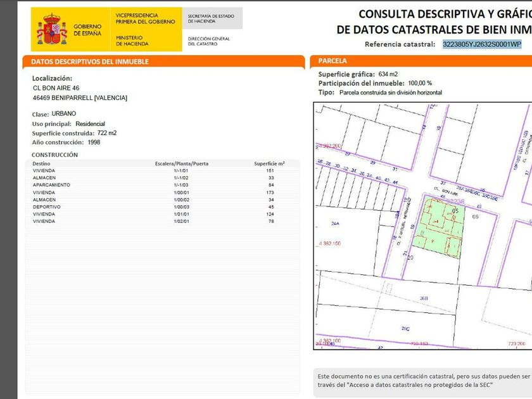Click the VICEPRESIDENCIA PRIMERA DEL GOBIERNO text

(145, 18)
